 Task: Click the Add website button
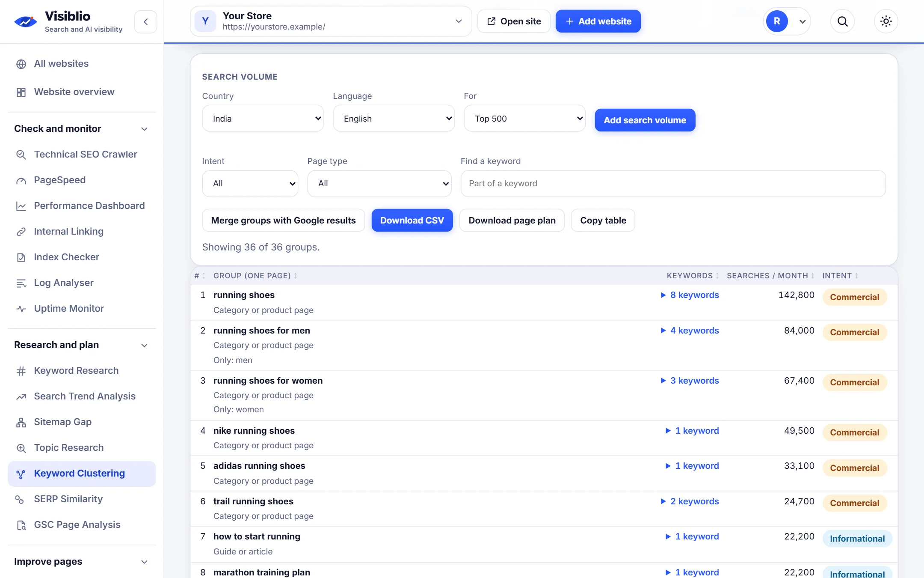coord(598,21)
